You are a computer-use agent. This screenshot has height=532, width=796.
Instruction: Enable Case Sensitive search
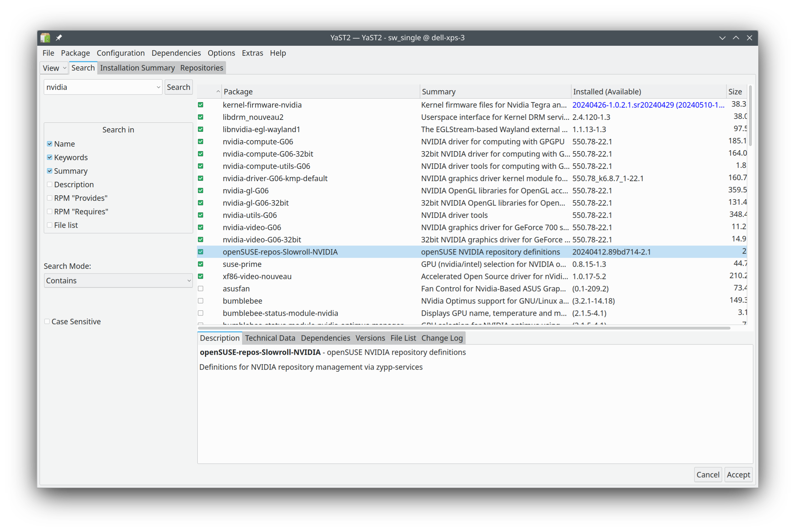click(x=47, y=321)
